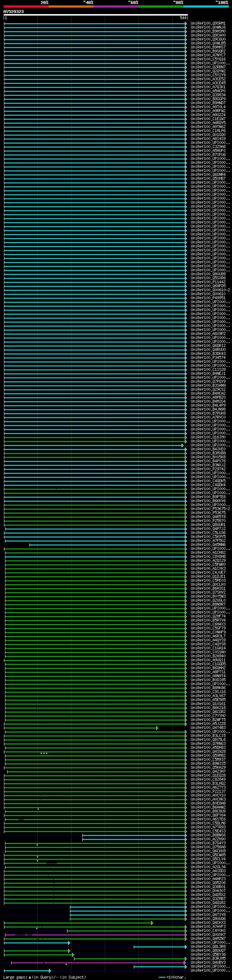This screenshot has width=232, height=980.
Task: Click the label UniRef100_B3RJM5
Action: (208, 958)
